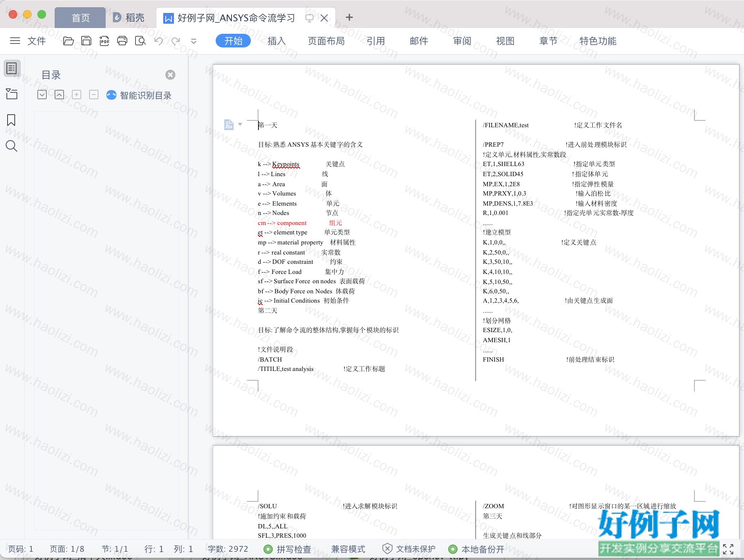Switch to the 首页 window tab

(81, 18)
